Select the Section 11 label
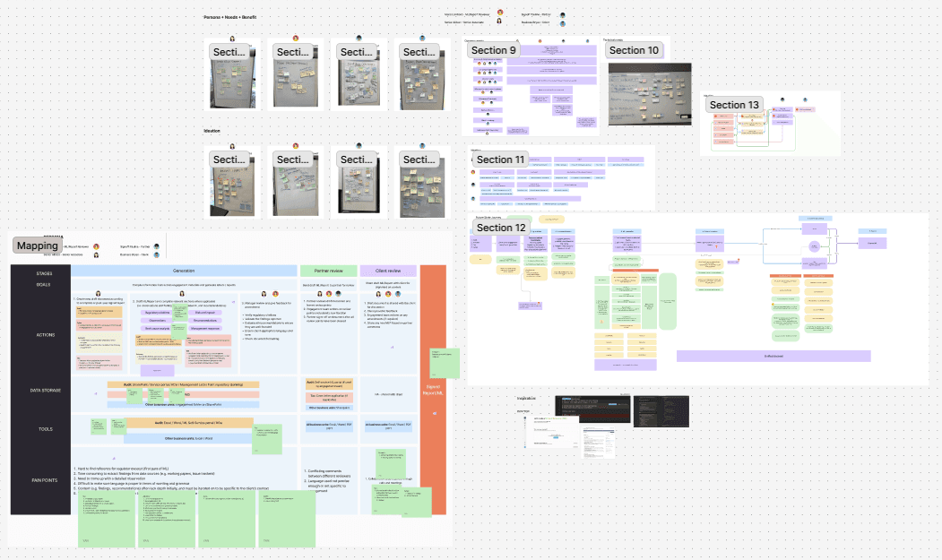Screen dimensions: 942x560 click(501, 159)
